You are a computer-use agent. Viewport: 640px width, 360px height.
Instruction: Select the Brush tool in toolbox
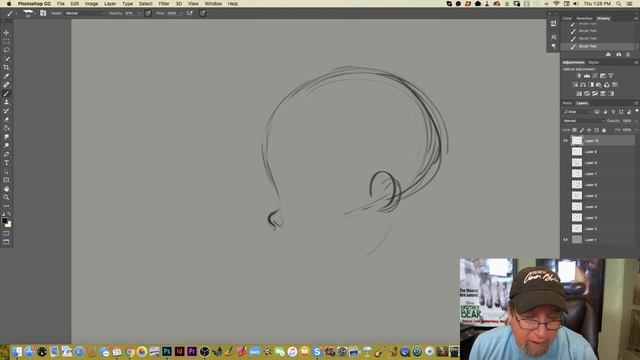tap(6, 93)
